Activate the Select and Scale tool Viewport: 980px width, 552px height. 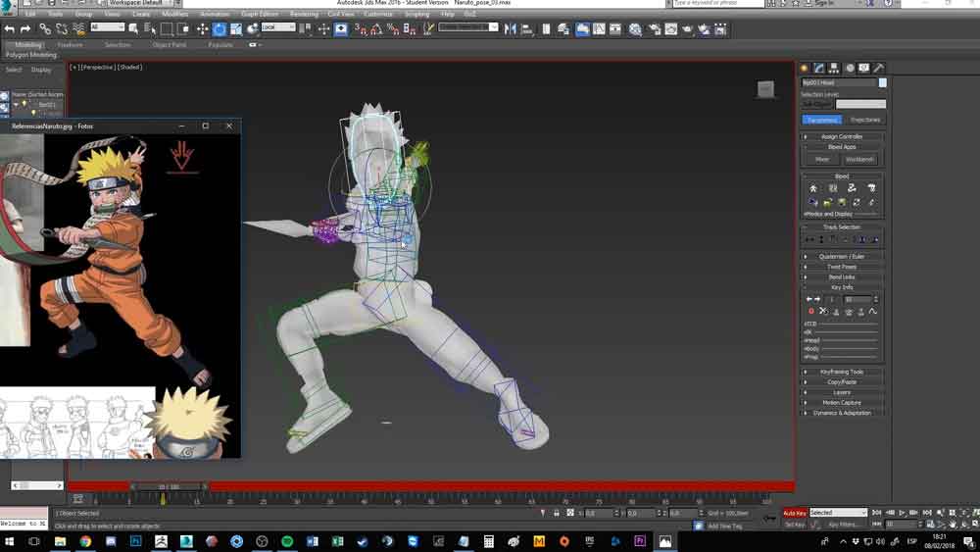pos(235,28)
